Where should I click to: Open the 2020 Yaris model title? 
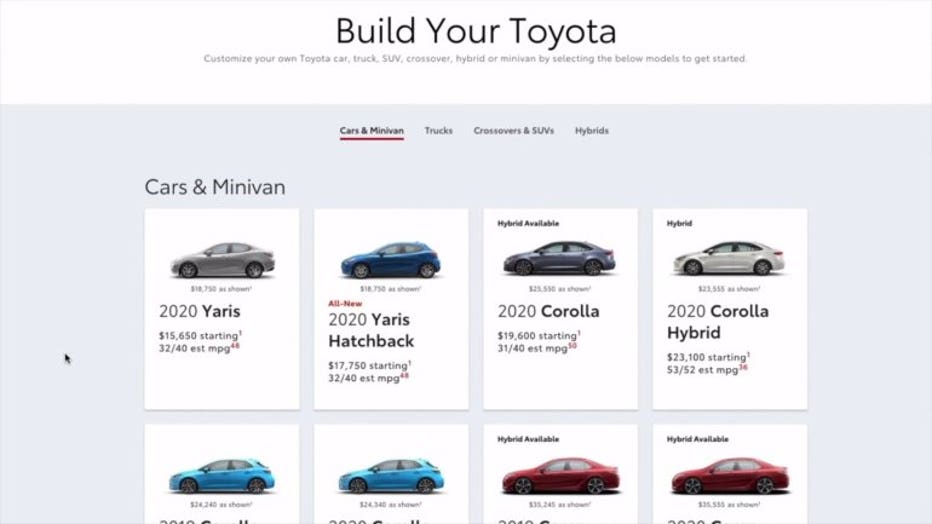(x=200, y=311)
